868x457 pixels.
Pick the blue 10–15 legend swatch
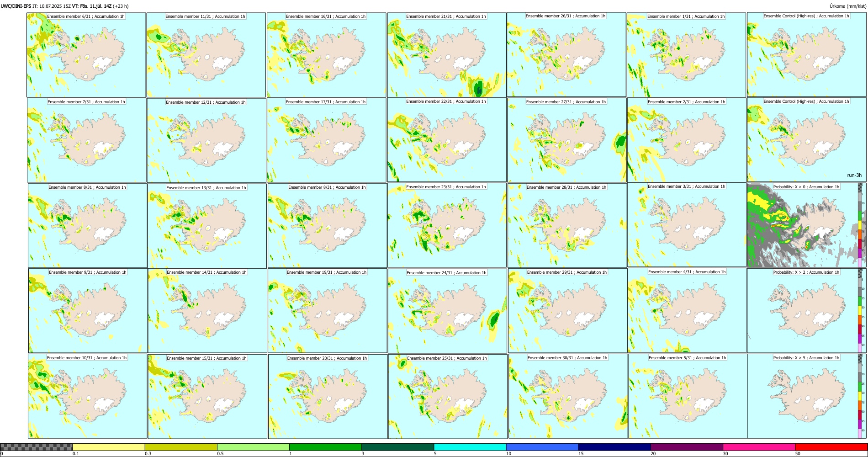click(x=542, y=447)
